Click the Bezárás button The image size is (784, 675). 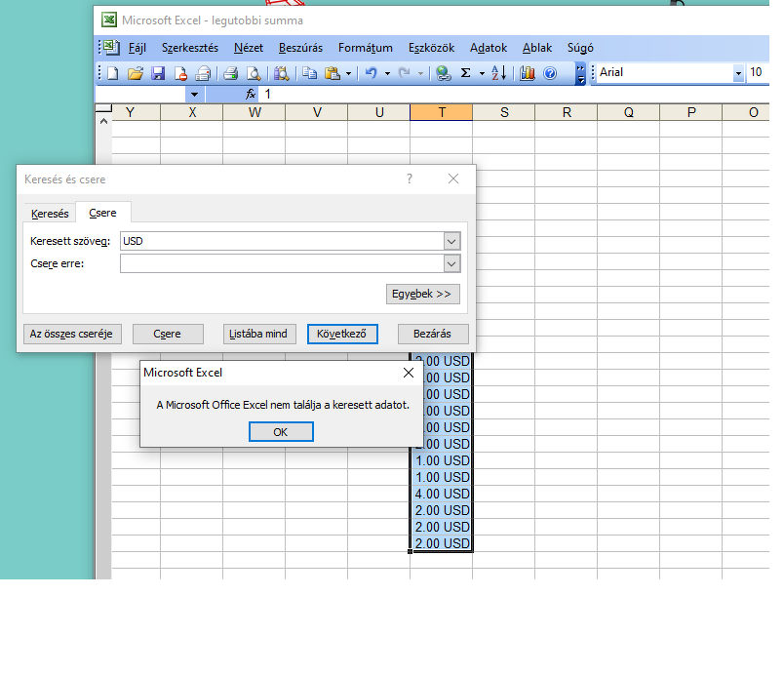pyautogui.click(x=433, y=334)
